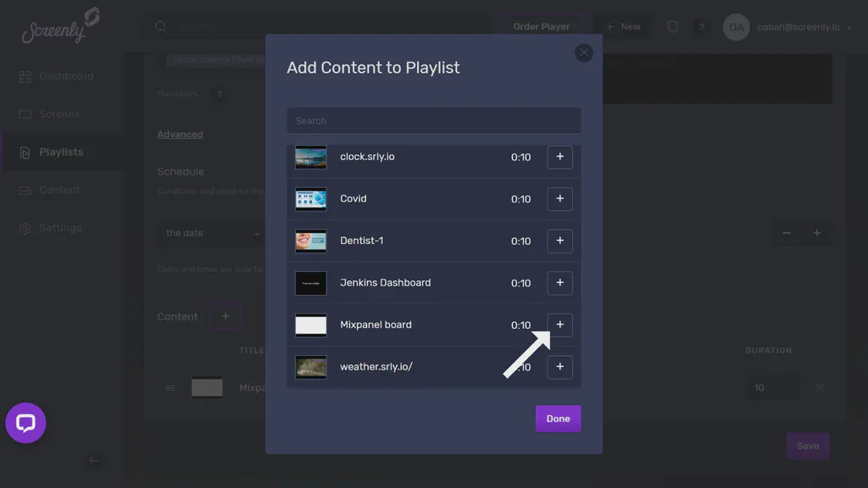Click the Done button

click(558, 418)
